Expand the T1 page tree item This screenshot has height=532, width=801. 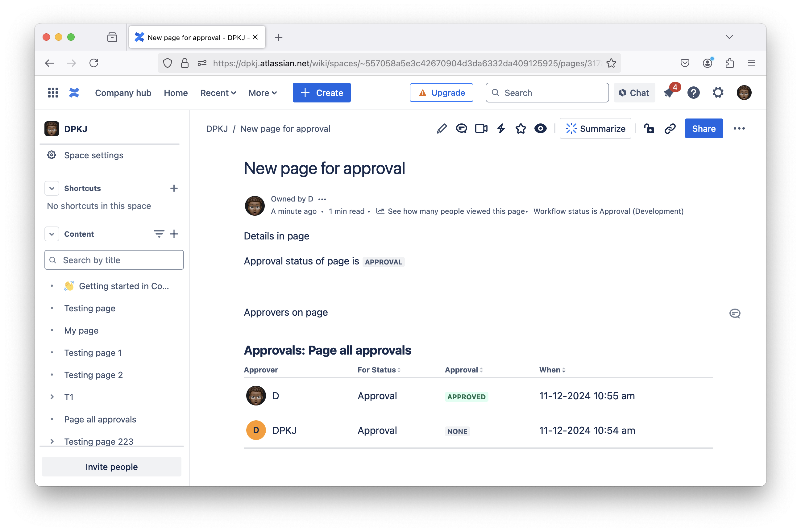52,397
